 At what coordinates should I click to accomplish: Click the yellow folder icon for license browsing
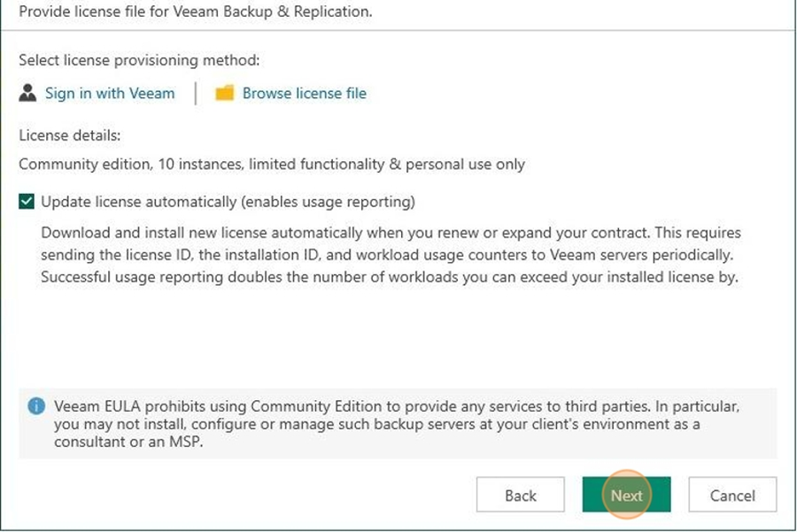pos(224,93)
